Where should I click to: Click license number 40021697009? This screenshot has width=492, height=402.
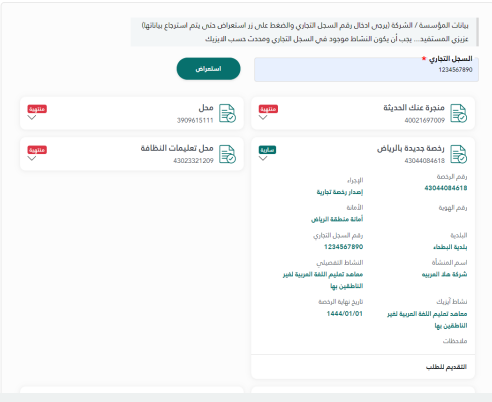coord(425,120)
